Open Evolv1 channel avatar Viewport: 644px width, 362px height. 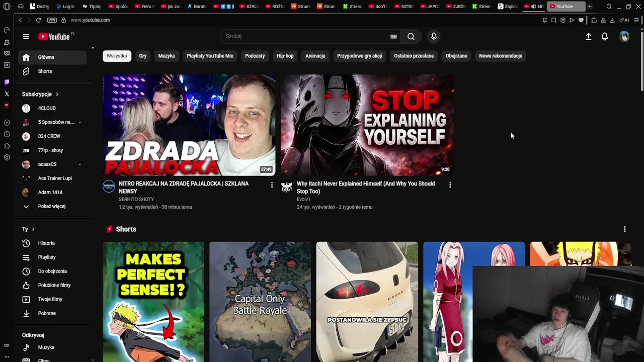pos(287,187)
